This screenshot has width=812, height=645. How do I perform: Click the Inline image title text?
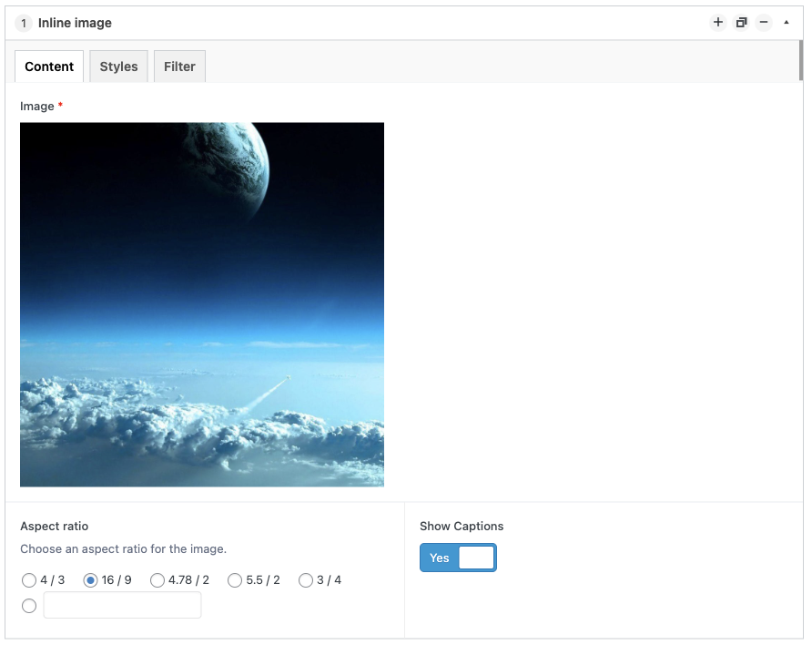tap(75, 23)
